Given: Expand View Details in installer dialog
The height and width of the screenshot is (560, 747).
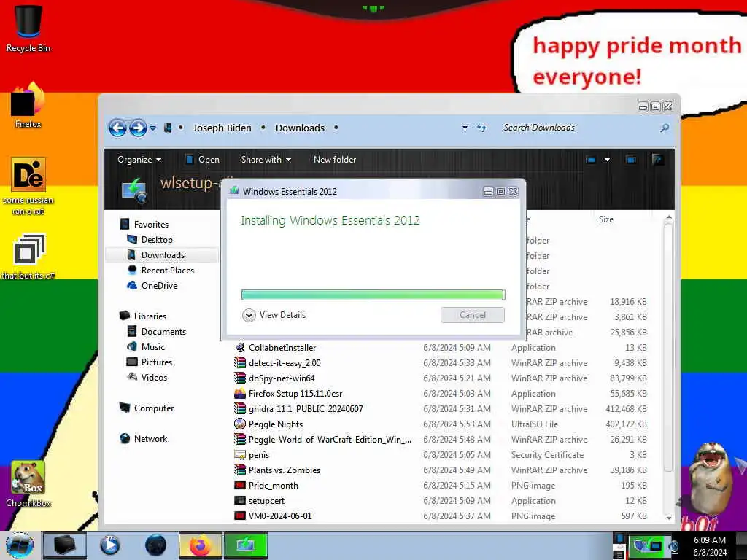Looking at the screenshot, I should pyautogui.click(x=274, y=315).
